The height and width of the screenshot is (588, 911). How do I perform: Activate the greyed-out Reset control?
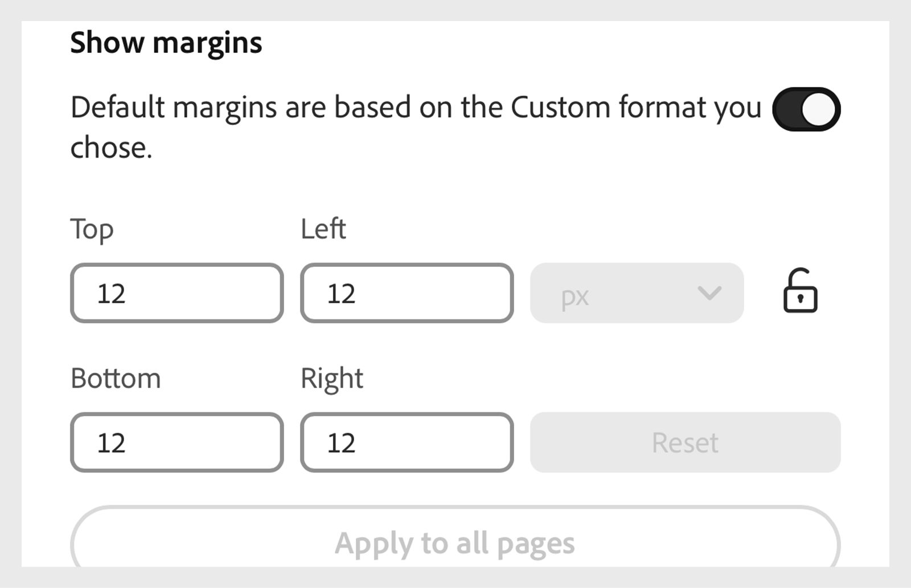(x=685, y=442)
